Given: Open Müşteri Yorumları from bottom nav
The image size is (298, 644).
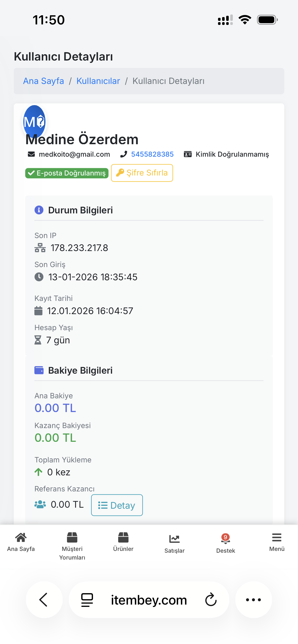Looking at the screenshot, I should coord(72,538).
